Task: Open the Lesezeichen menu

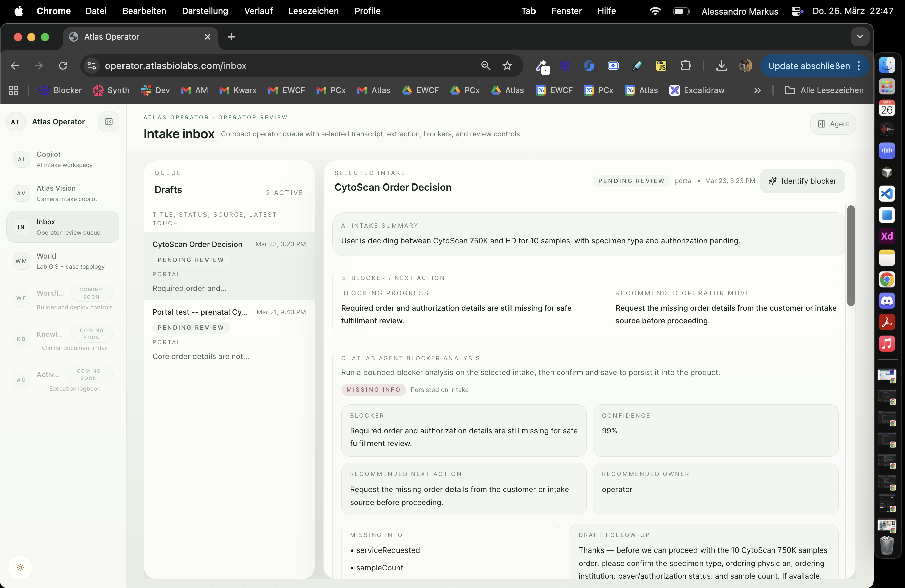Action: tap(313, 11)
